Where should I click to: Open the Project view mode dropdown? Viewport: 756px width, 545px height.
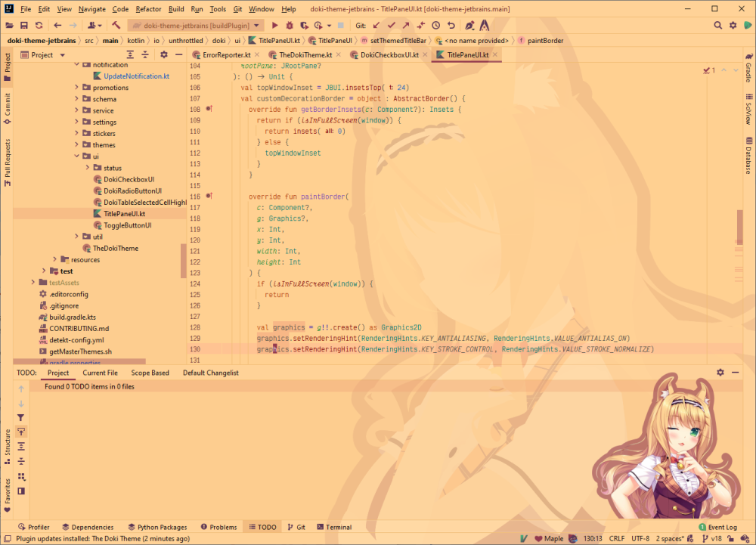[63, 55]
